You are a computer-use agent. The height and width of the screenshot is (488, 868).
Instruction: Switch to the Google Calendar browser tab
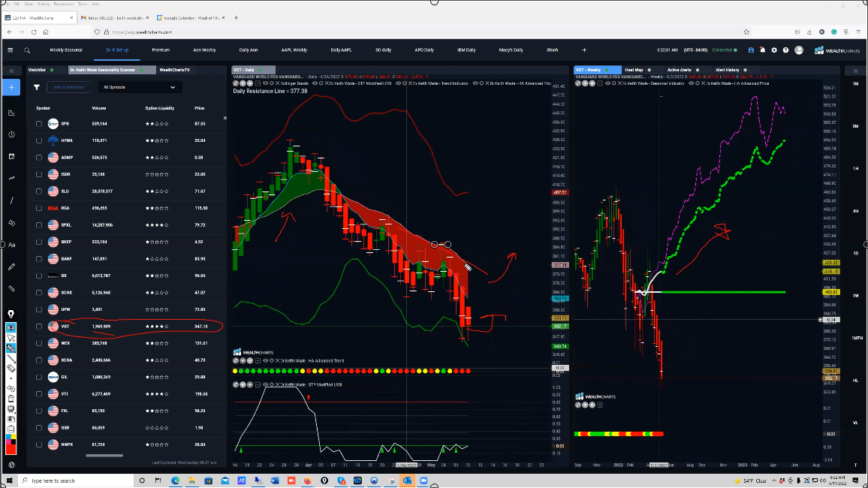[x=191, y=18]
